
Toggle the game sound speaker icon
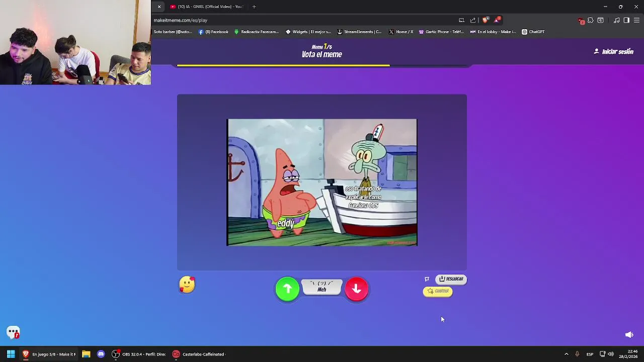point(629,335)
